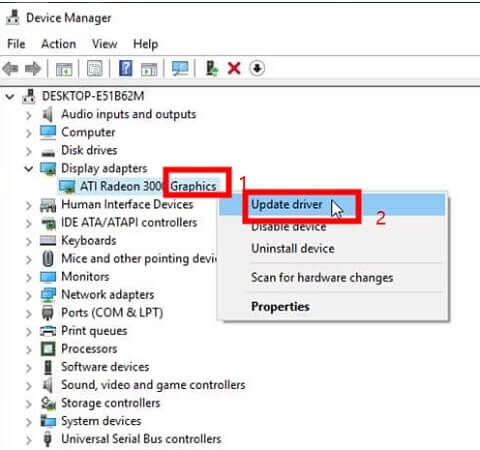Click the Audio inputs and outputs speaker icon
Screen dimensions: 480x450
coord(48,114)
